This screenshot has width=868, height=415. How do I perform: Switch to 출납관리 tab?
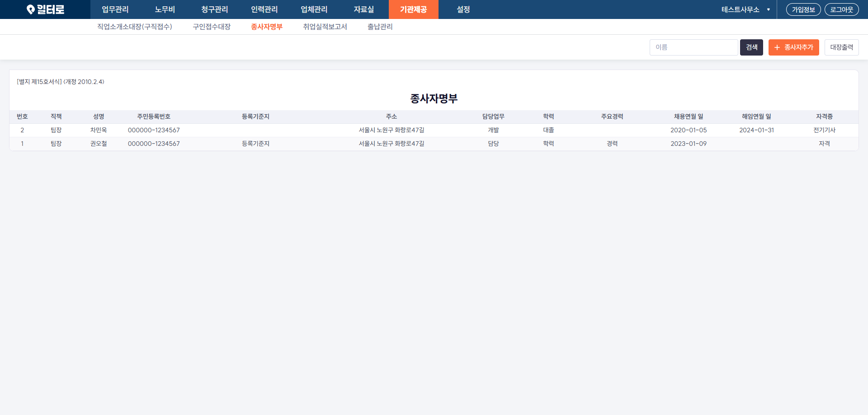380,27
